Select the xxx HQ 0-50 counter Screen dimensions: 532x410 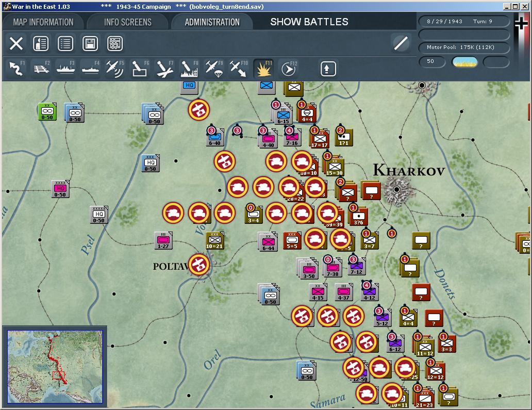(x=151, y=163)
